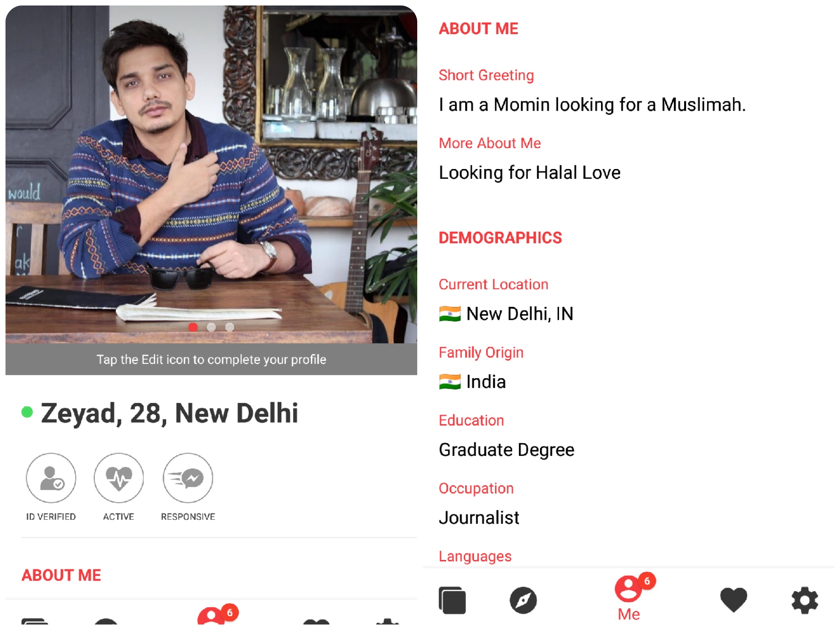Select the first red photo indicator dot
Viewport: 840px width, 630px height.
(193, 327)
